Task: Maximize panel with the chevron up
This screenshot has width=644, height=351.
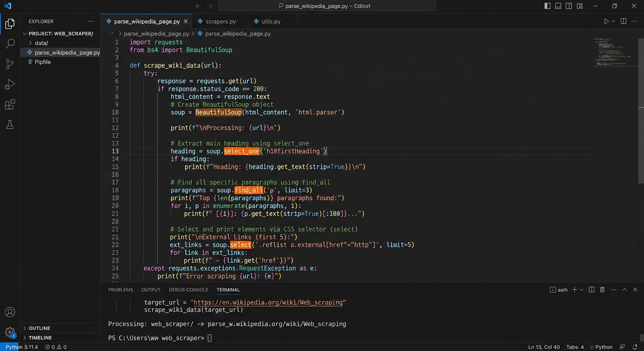Action: pyautogui.click(x=624, y=290)
